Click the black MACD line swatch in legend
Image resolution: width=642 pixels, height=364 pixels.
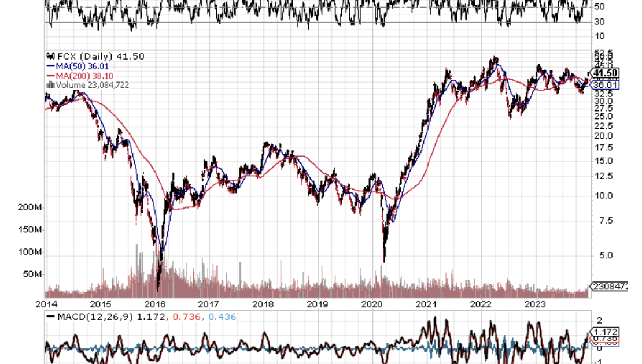coord(51,317)
